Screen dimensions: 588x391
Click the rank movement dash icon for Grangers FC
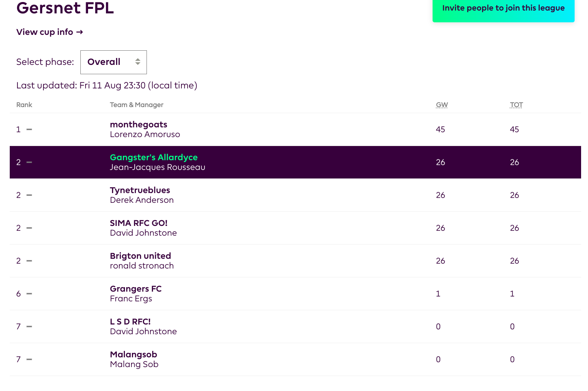29,294
